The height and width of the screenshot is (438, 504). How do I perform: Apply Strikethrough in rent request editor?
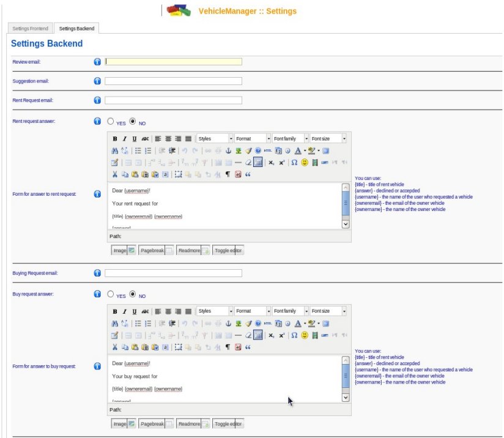click(x=145, y=139)
